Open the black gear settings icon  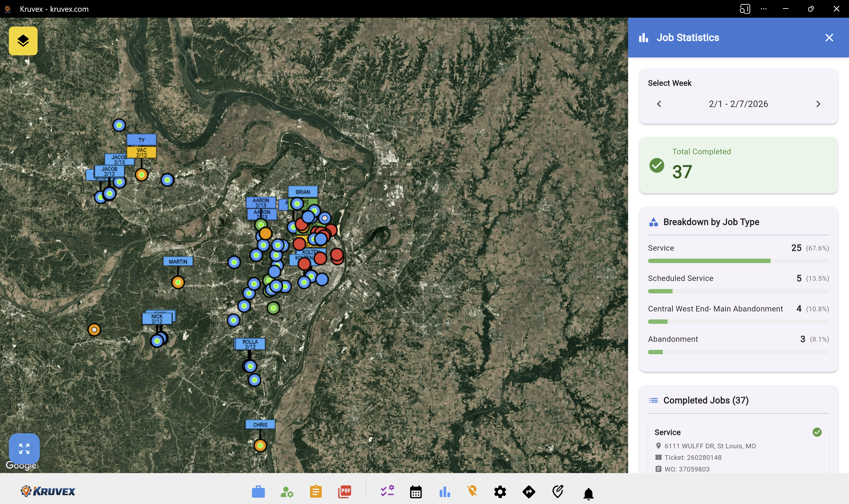(500, 491)
